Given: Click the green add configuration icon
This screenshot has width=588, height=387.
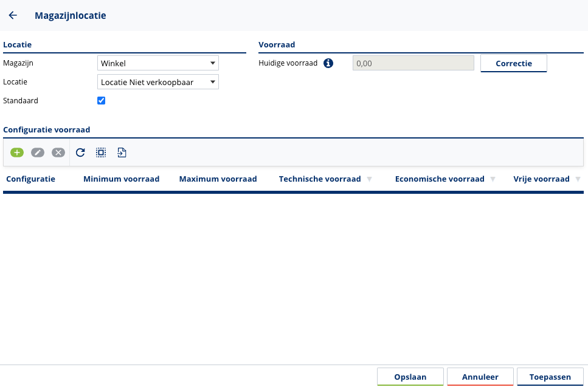Looking at the screenshot, I should 17,152.
